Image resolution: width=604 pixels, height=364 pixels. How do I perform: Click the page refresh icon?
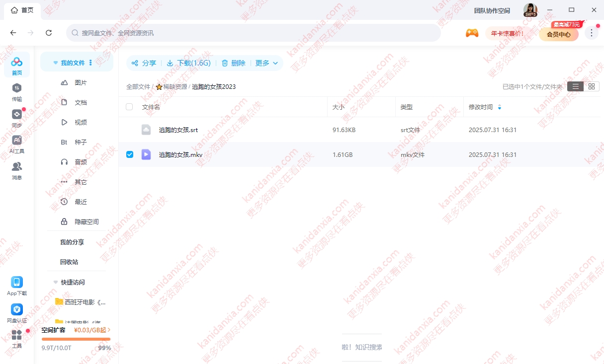pos(49,33)
